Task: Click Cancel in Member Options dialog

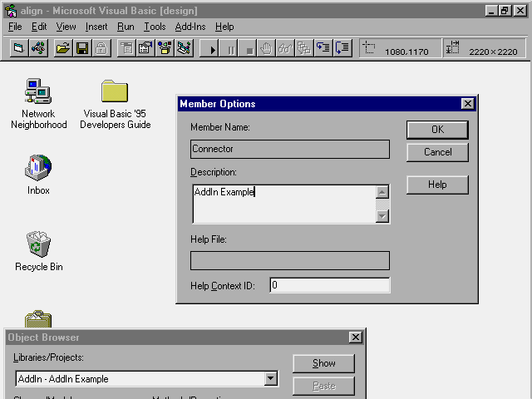Action: [437, 152]
